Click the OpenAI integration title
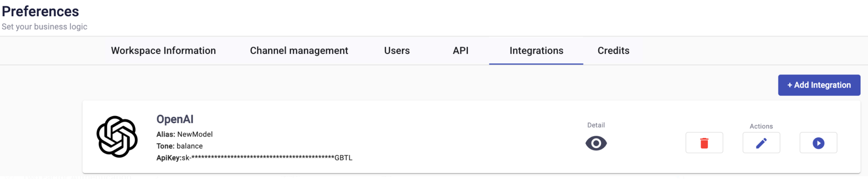 (x=175, y=119)
